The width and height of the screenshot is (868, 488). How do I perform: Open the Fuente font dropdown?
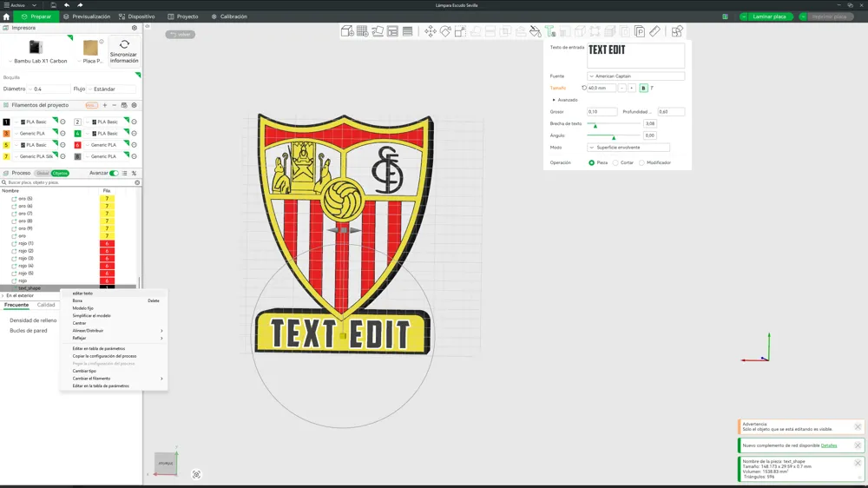coord(635,76)
